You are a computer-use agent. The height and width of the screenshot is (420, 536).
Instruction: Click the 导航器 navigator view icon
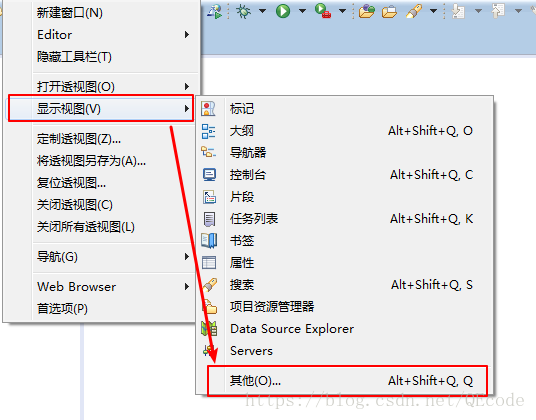pos(209,152)
